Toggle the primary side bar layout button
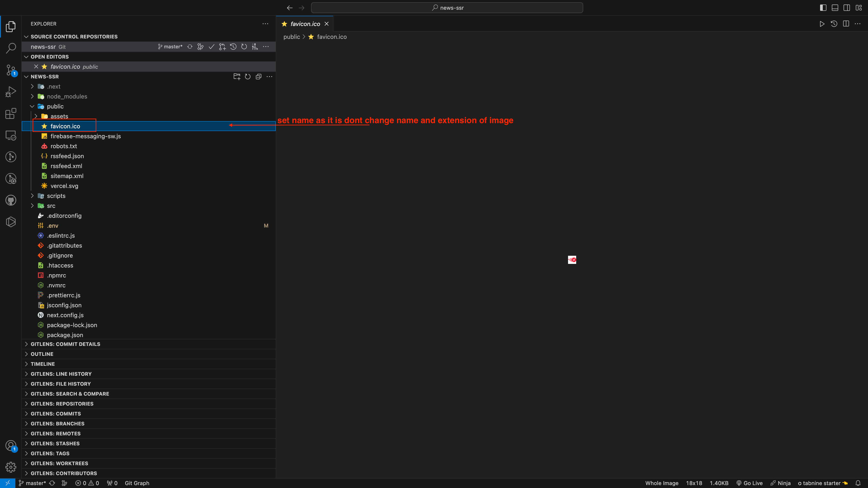The height and width of the screenshot is (488, 868). (x=823, y=8)
